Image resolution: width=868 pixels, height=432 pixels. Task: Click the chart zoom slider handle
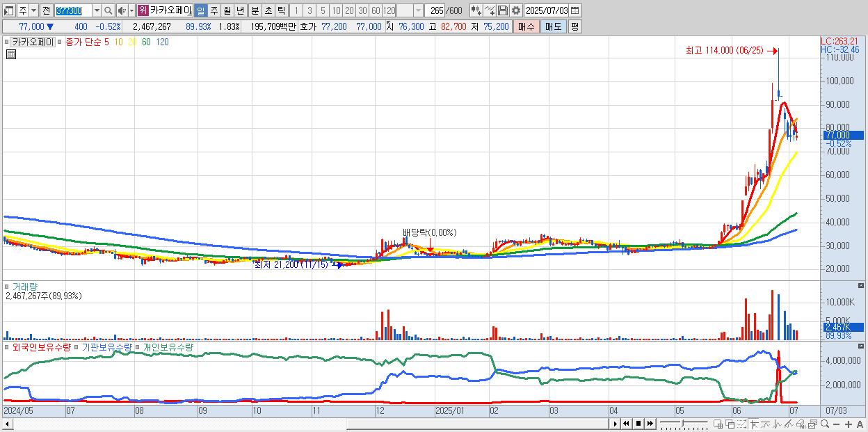coord(682,423)
